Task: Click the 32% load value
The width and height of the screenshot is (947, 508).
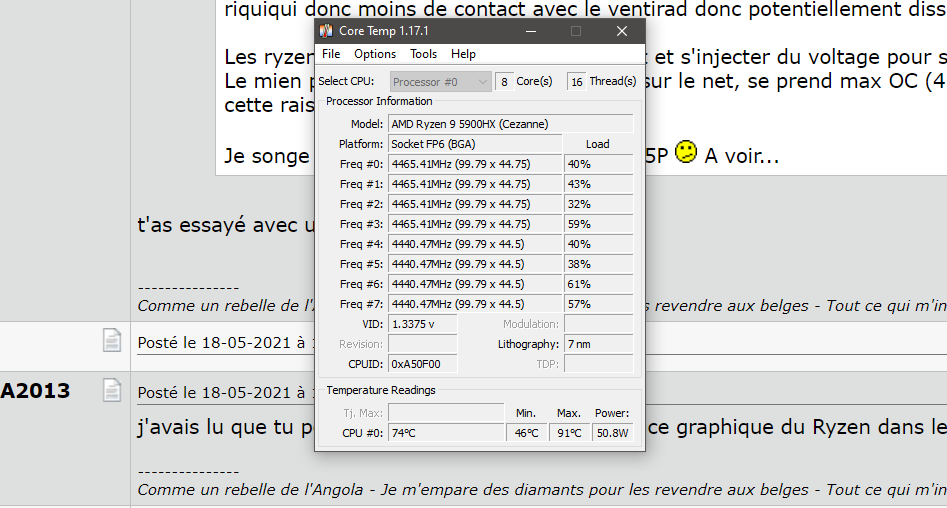Action: tap(599, 204)
